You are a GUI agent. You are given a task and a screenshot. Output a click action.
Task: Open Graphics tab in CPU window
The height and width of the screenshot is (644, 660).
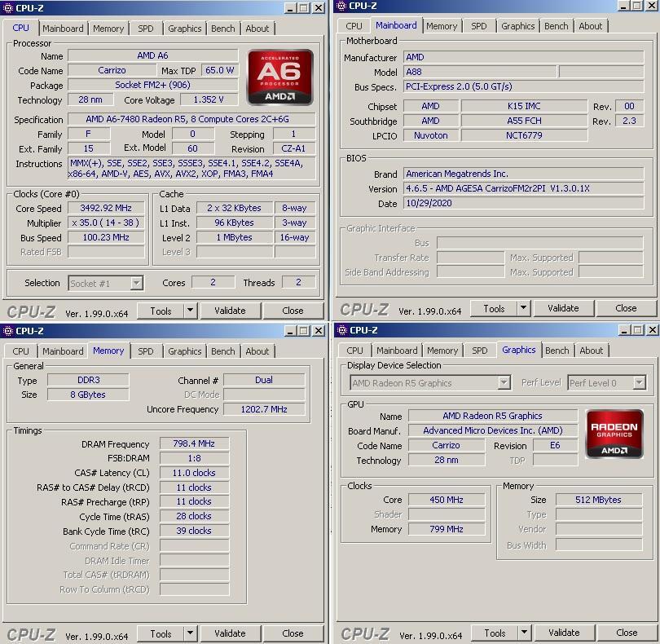pyautogui.click(x=184, y=29)
